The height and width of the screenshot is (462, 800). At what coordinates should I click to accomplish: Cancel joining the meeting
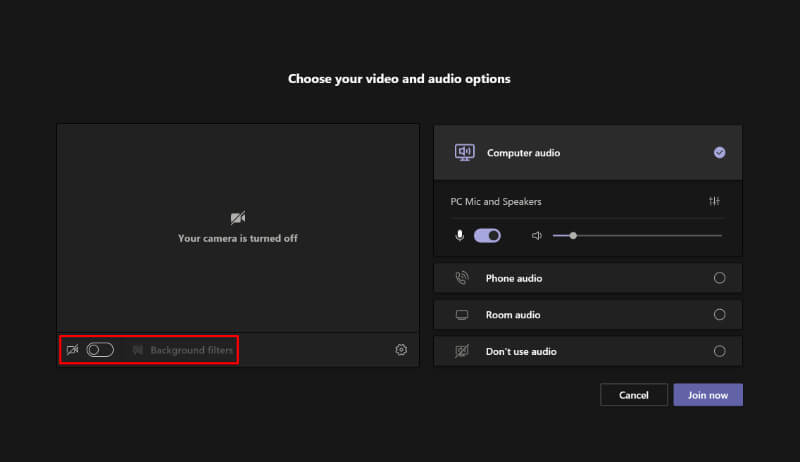coord(634,395)
